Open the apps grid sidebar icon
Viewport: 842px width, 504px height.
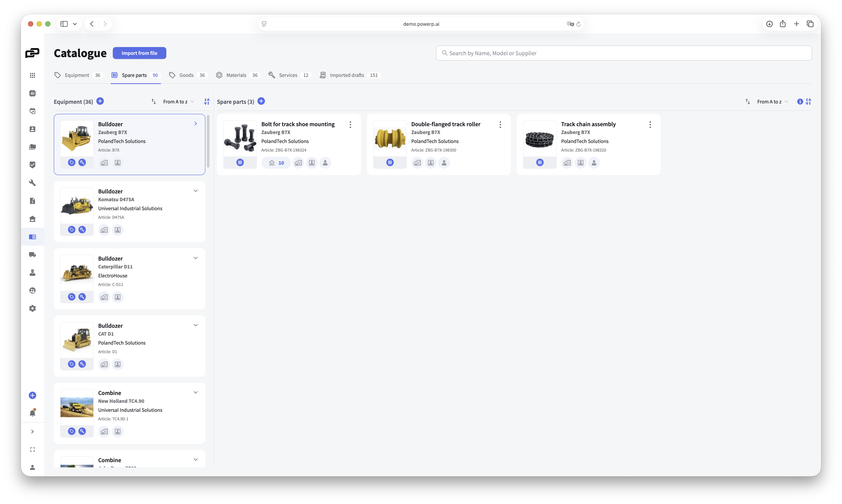coord(32,75)
